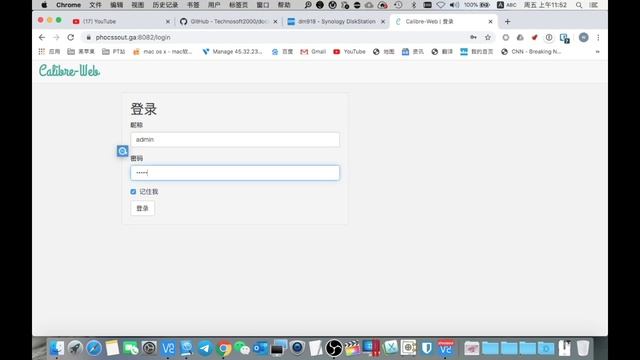Open Safari from the Dock

click(93, 348)
